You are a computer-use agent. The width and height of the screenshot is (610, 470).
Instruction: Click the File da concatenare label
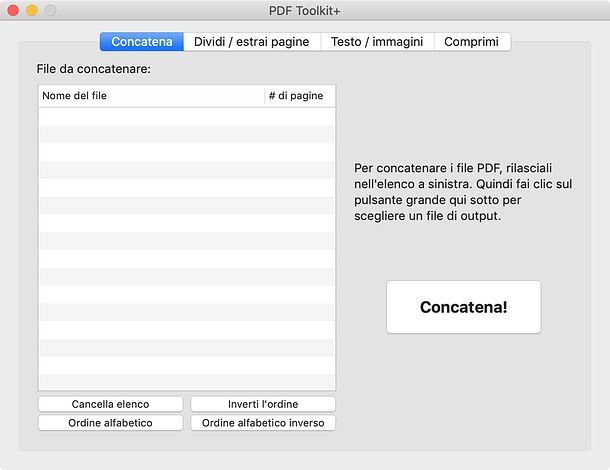[x=92, y=69]
